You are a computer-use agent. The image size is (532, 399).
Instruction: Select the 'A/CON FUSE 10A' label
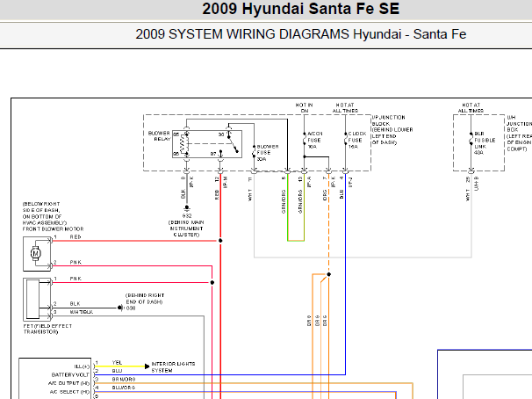point(314,140)
